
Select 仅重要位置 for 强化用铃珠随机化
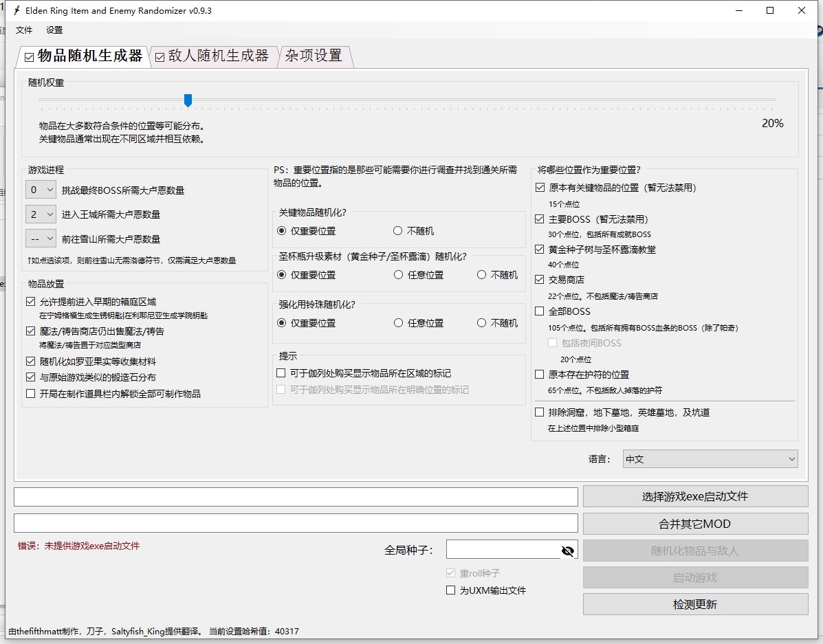(x=282, y=323)
